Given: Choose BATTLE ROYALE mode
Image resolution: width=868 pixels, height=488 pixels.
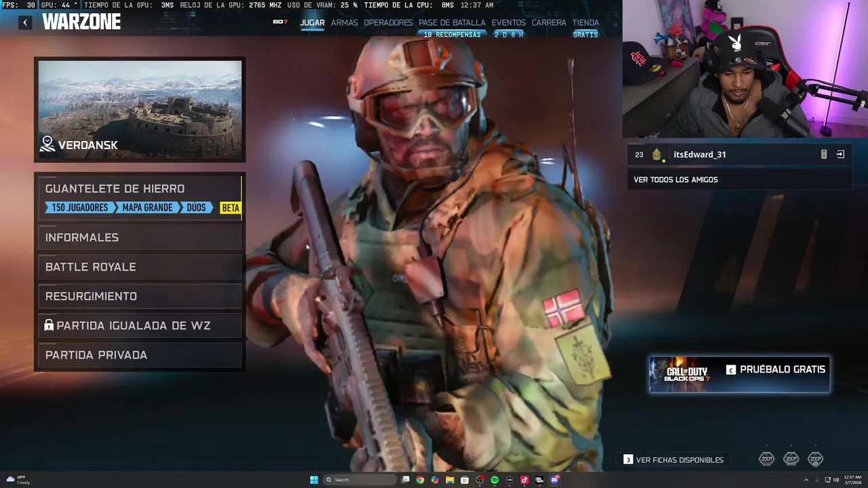Looking at the screenshot, I should pos(140,267).
